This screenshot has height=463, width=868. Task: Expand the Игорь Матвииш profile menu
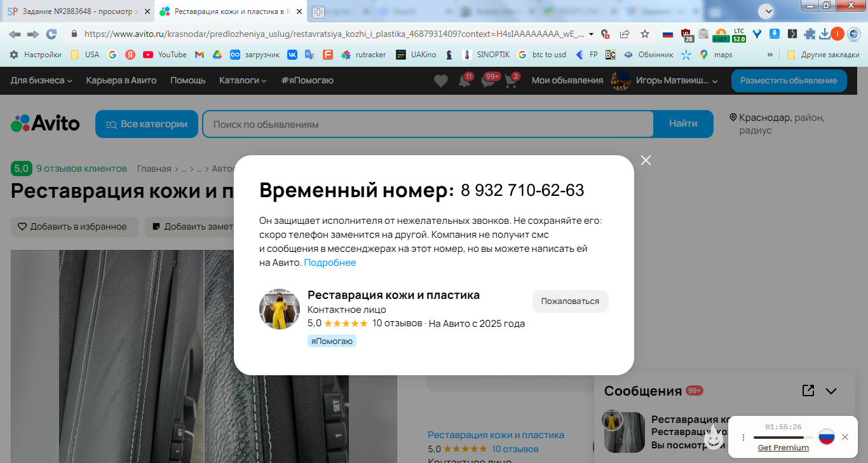pyautogui.click(x=664, y=81)
